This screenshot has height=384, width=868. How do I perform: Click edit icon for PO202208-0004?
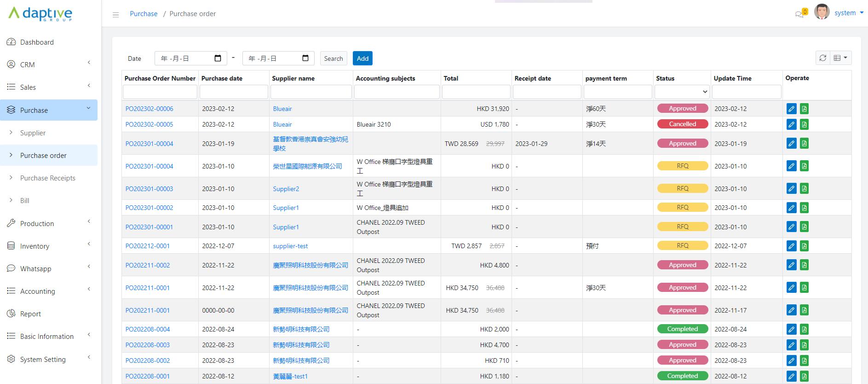(x=791, y=330)
